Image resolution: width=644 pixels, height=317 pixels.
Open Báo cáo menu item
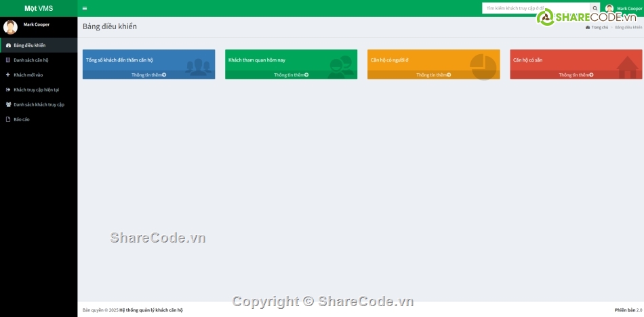39,119
